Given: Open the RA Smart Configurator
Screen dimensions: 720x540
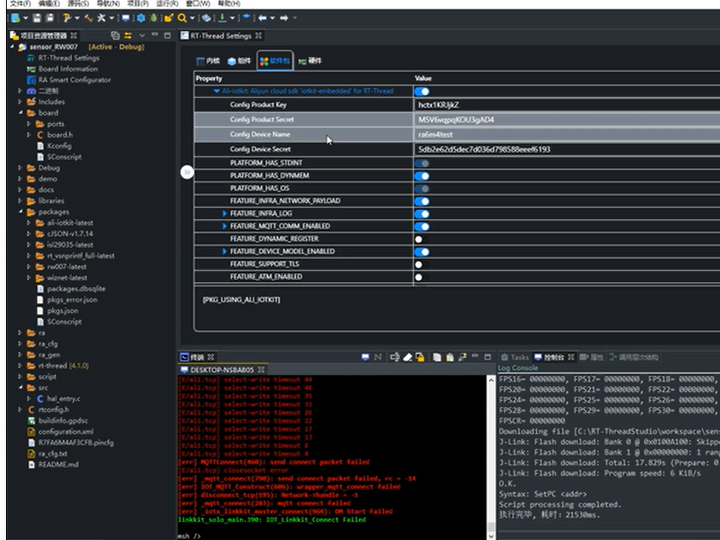Looking at the screenshot, I should pos(73,80).
